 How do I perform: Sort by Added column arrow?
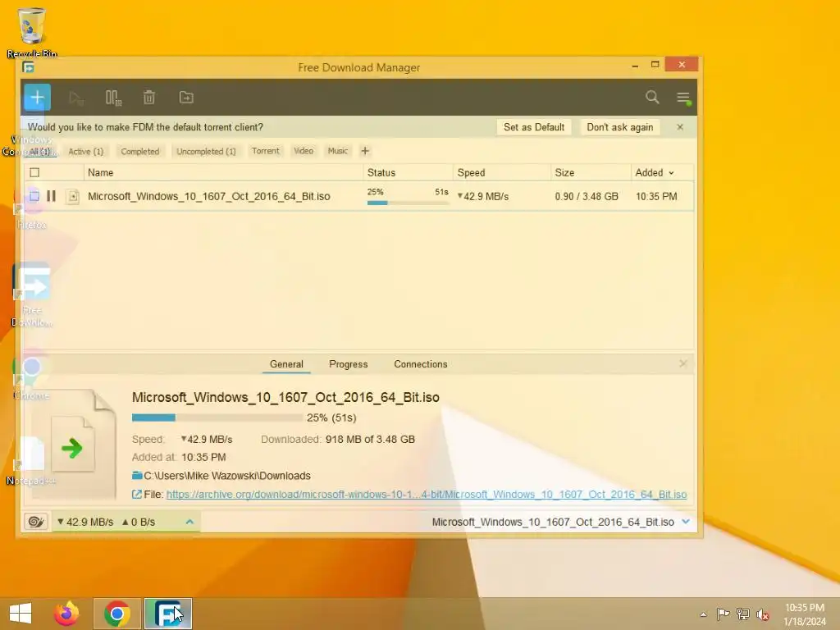671,173
